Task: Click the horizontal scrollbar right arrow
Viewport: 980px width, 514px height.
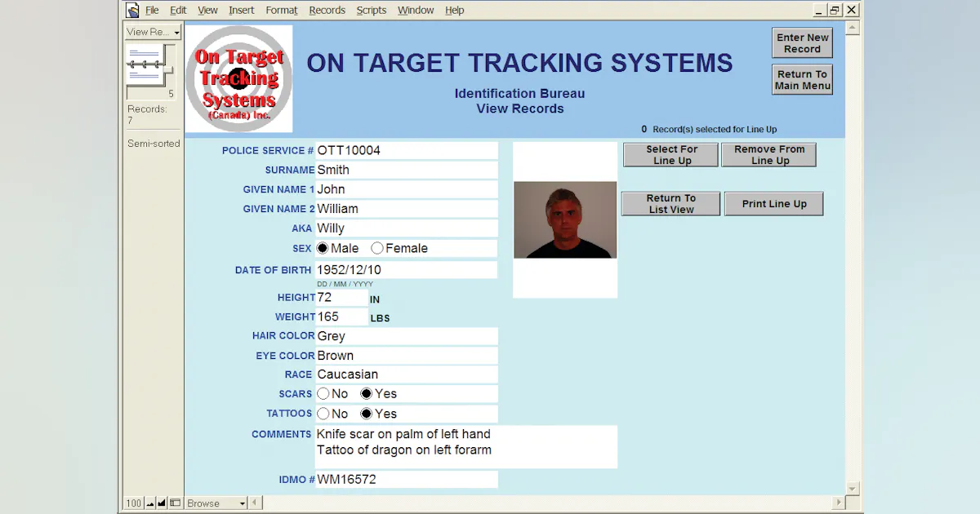Action: point(839,503)
